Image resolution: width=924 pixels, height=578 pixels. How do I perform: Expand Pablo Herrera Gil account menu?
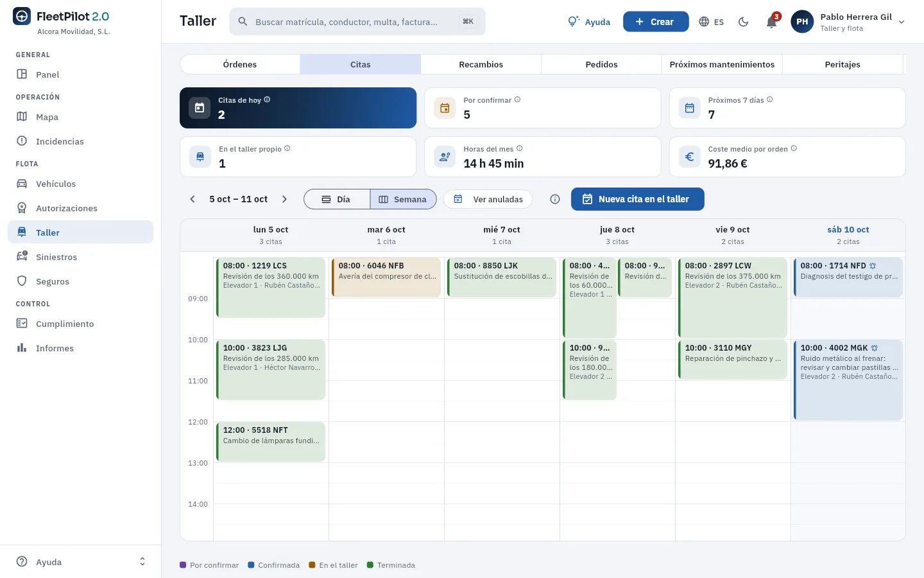pyautogui.click(x=902, y=22)
